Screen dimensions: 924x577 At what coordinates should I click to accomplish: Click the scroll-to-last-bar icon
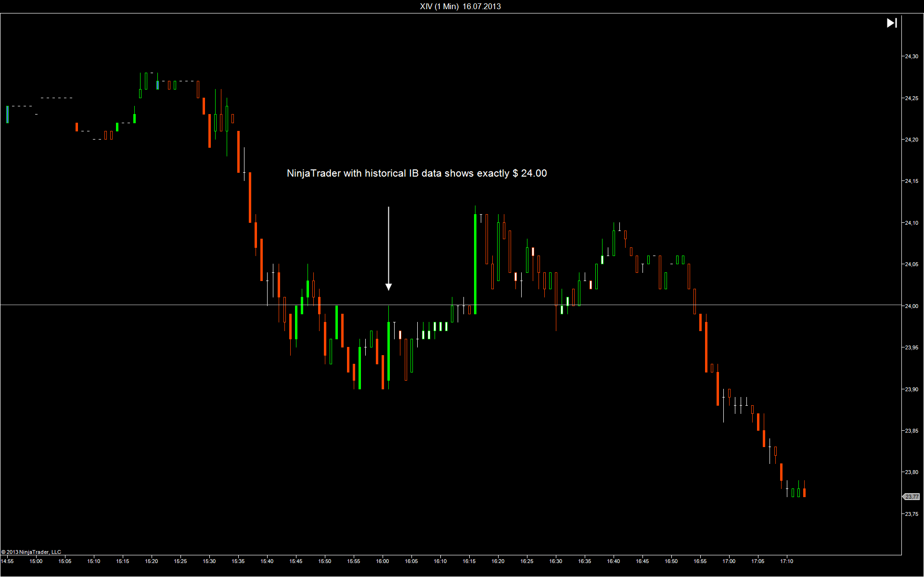tap(891, 23)
